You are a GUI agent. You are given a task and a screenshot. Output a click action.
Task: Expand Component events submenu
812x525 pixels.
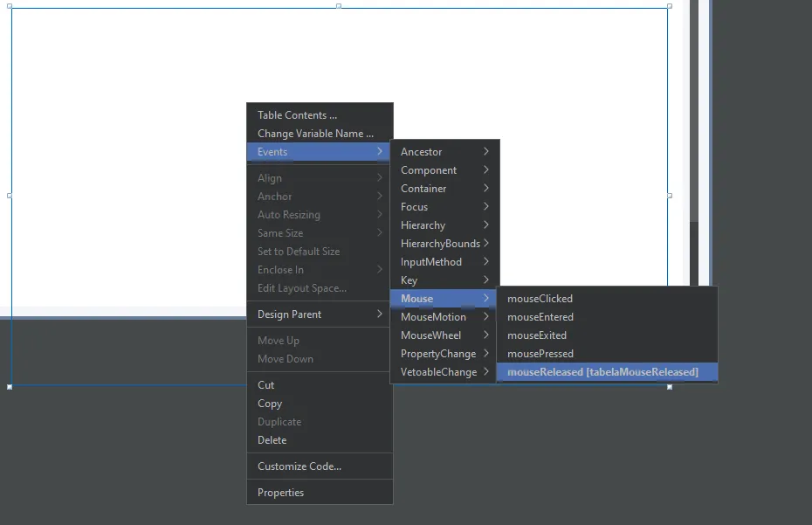pyautogui.click(x=444, y=170)
